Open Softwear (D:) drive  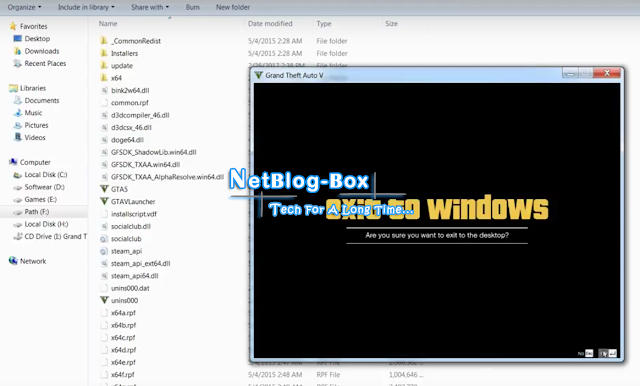[x=44, y=187]
